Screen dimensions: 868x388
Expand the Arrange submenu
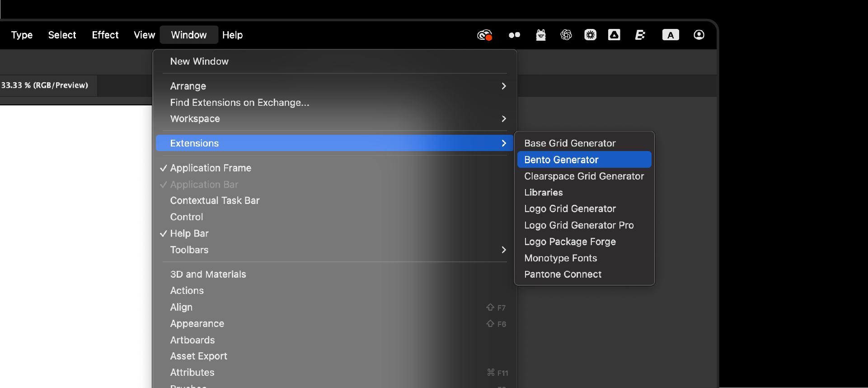(334, 86)
